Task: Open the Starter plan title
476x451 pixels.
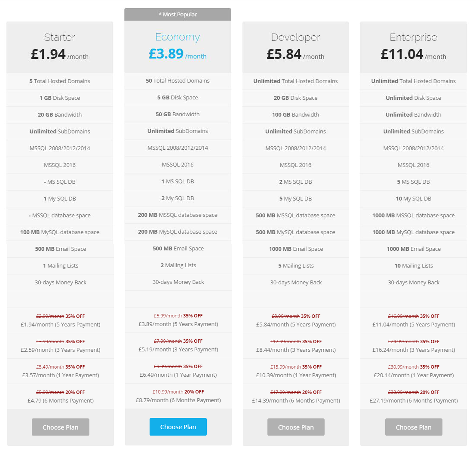Action: (60, 37)
